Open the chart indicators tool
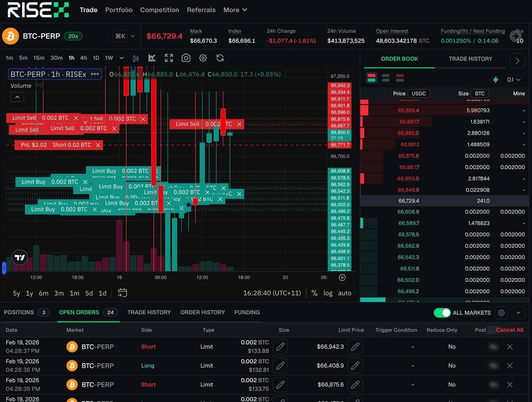Screen dimensions: 532x402 (x=152, y=58)
